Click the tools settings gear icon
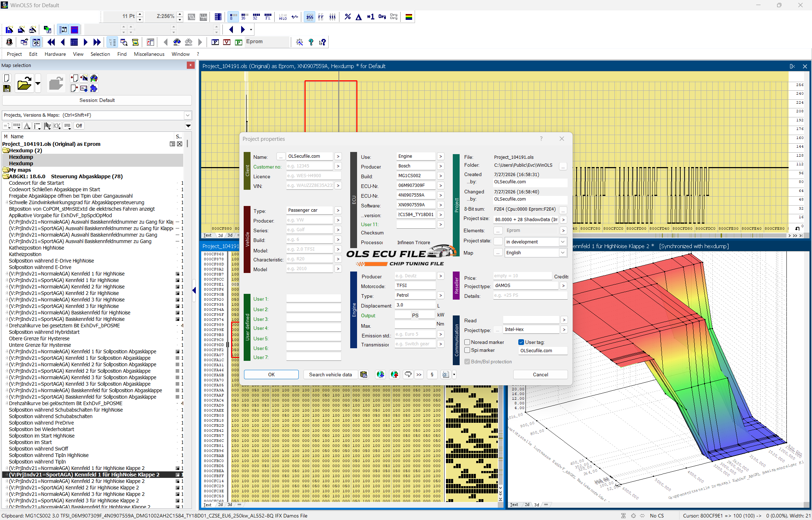This screenshot has width=812, height=520. click(299, 42)
